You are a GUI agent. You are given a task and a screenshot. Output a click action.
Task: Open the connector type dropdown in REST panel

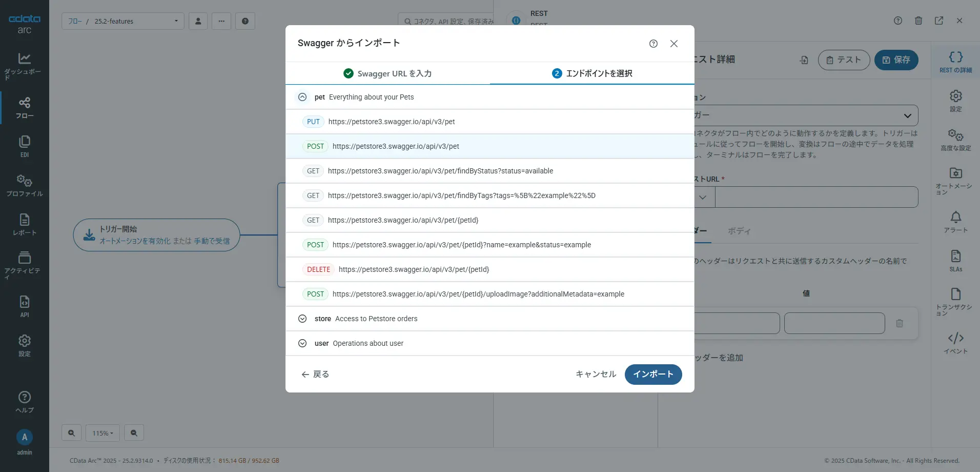806,115
